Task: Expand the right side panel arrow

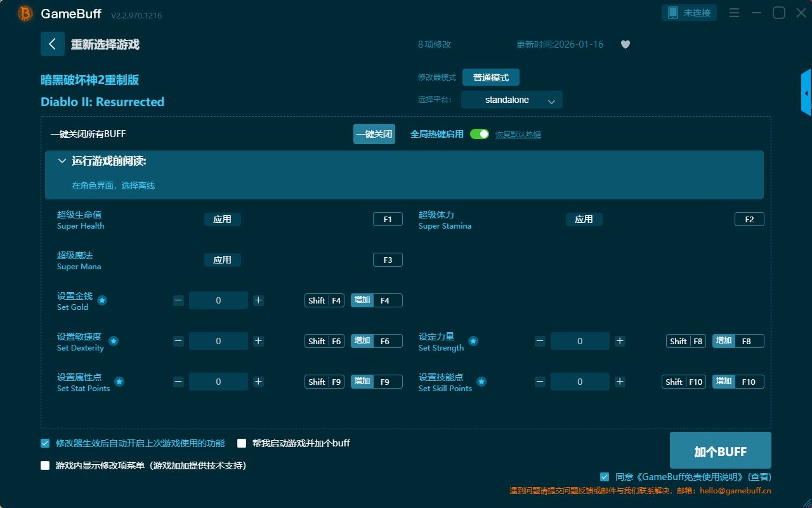Action: [x=806, y=93]
